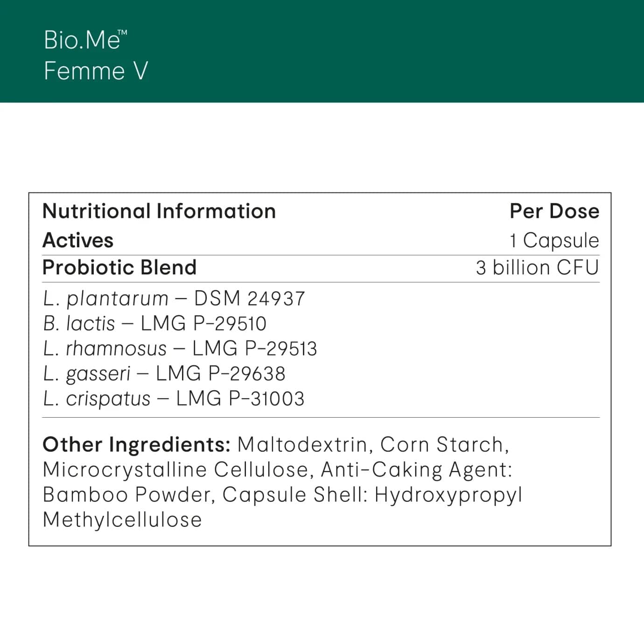Viewport: 644px width, 644px height.
Task: Click the word Methylcellulose
Action: click(x=122, y=520)
